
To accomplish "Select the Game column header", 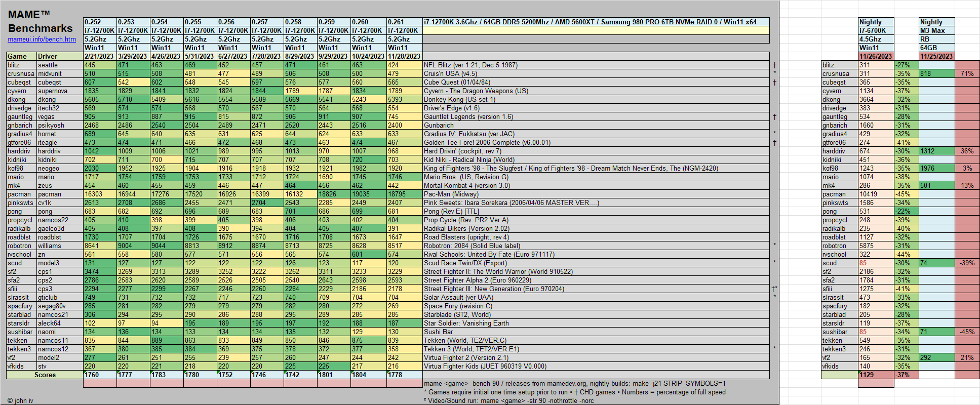I will (21, 56).
